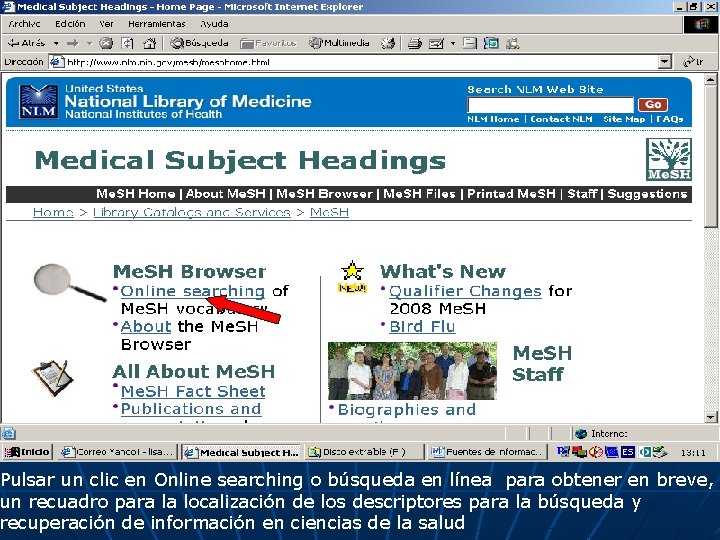The width and height of the screenshot is (720, 540).
Task: Go back with the Atrás button
Action: [27, 43]
